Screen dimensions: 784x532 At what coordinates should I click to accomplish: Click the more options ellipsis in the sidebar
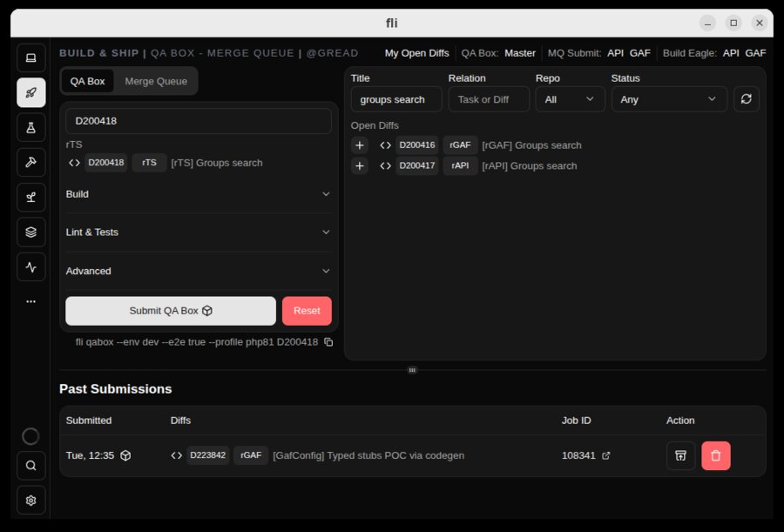coord(30,300)
